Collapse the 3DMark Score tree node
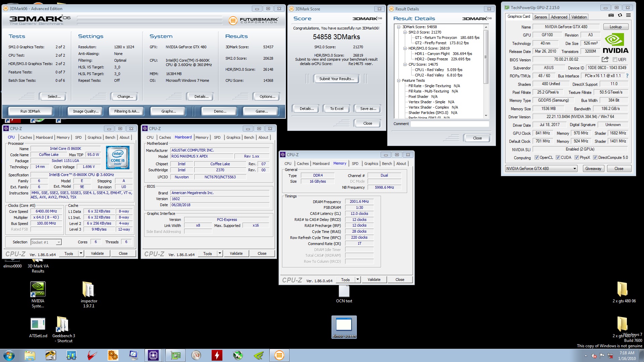This screenshot has width=644, height=362. click(399, 27)
